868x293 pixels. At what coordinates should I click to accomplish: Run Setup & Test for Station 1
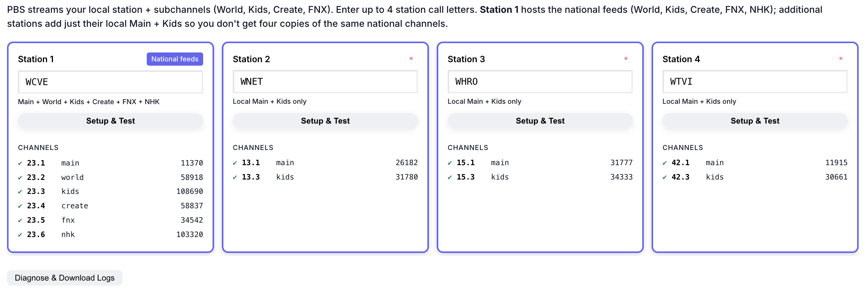click(111, 121)
